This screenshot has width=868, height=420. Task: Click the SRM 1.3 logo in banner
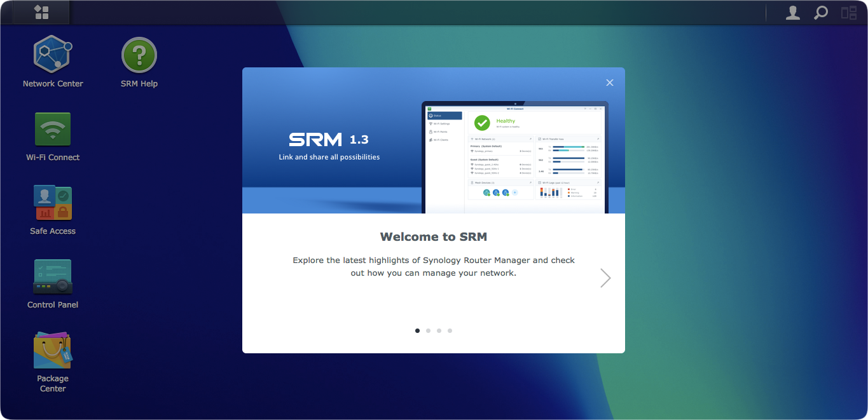pyautogui.click(x=329, y=139)
